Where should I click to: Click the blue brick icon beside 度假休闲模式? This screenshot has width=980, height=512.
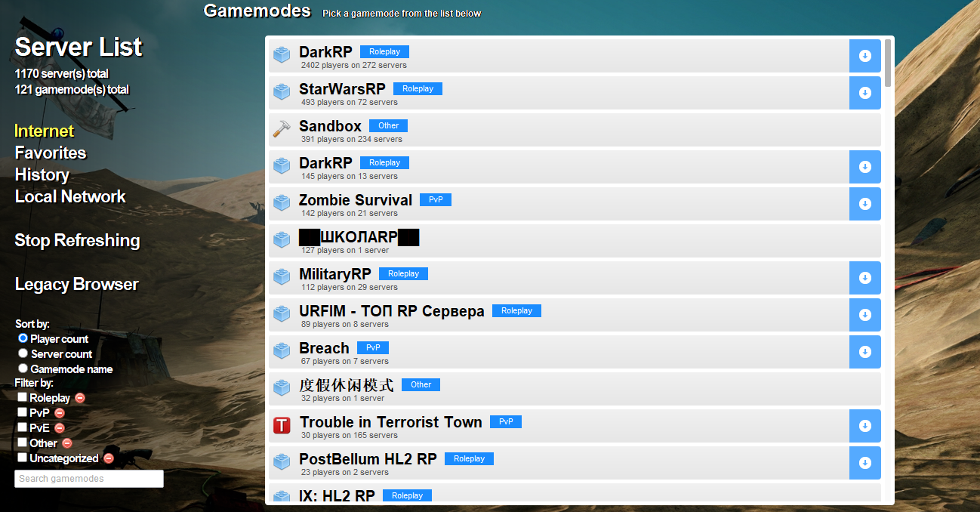coord(282,388)
